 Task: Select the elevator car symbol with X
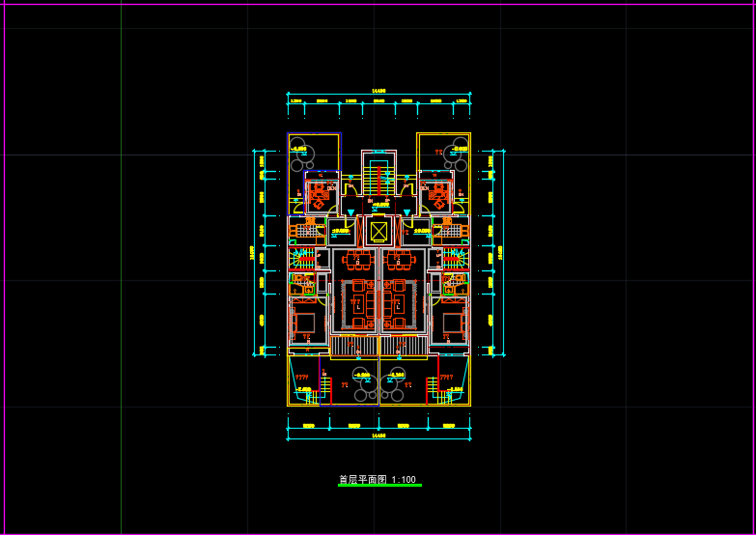[x=378, y=231]
